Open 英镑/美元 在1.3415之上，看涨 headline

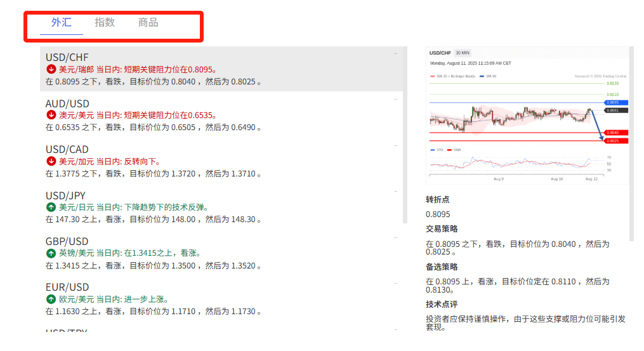click(x=130, y=253)
